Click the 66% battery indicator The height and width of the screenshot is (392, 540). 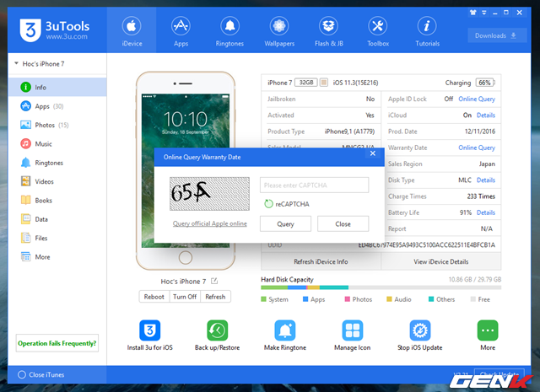tap(485, 83)
